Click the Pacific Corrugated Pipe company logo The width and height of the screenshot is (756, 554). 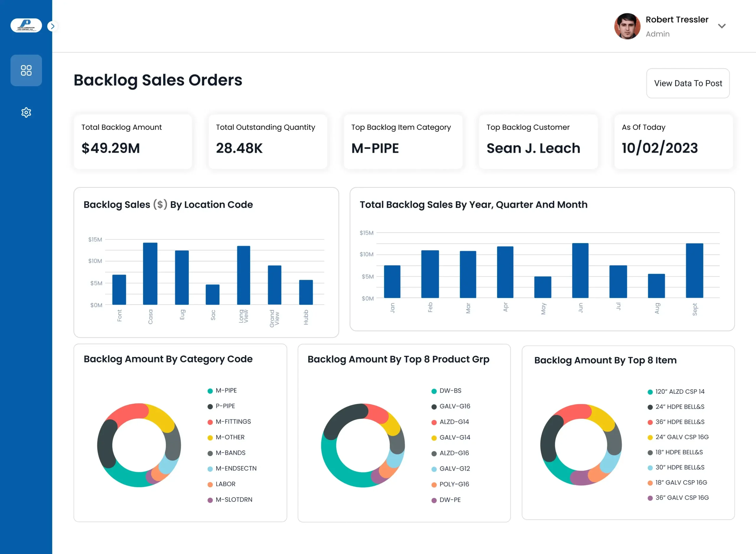(26, 25)
